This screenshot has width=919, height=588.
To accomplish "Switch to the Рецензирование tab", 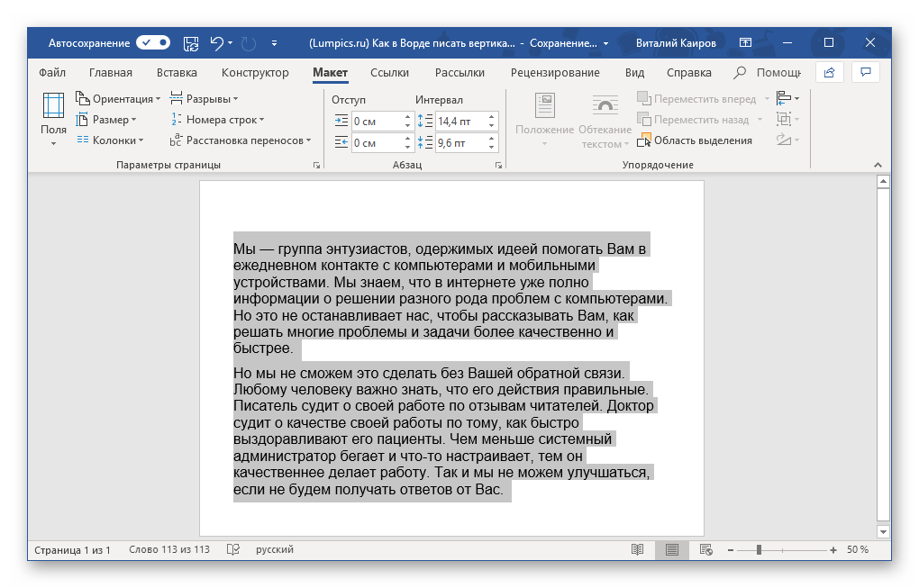I will 554,73.
